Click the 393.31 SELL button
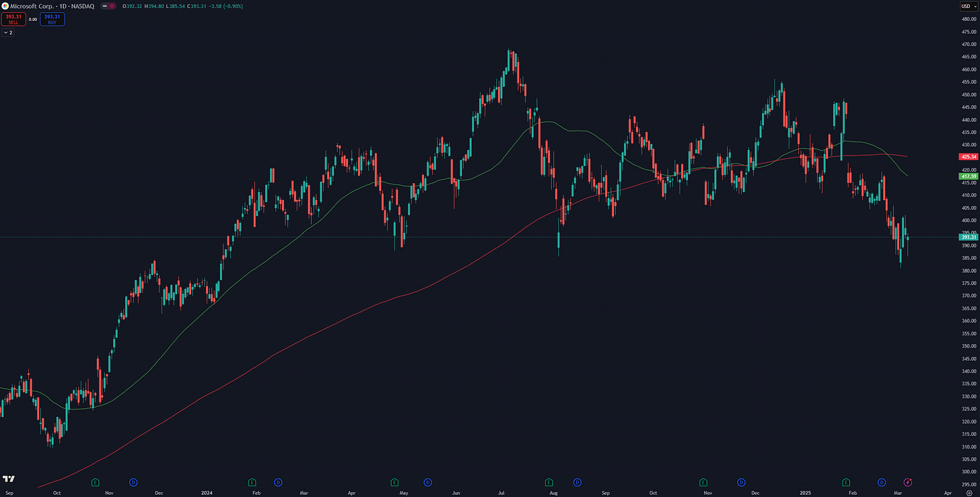This screenshot has height=497, width=980. tap(12, 19)
